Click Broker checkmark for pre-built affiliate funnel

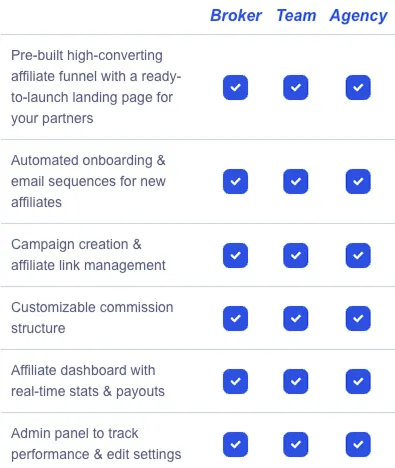coord(235,87)
